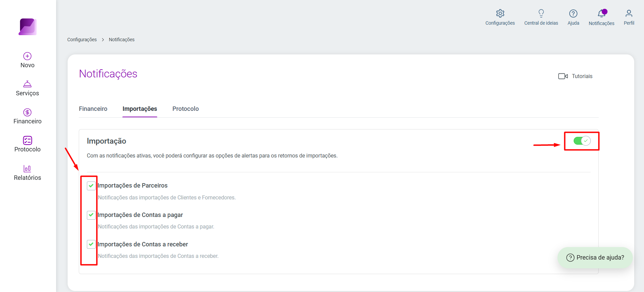Click the Notificações page heading
This screenshot has width=644, height=292.
coord(108,74)
